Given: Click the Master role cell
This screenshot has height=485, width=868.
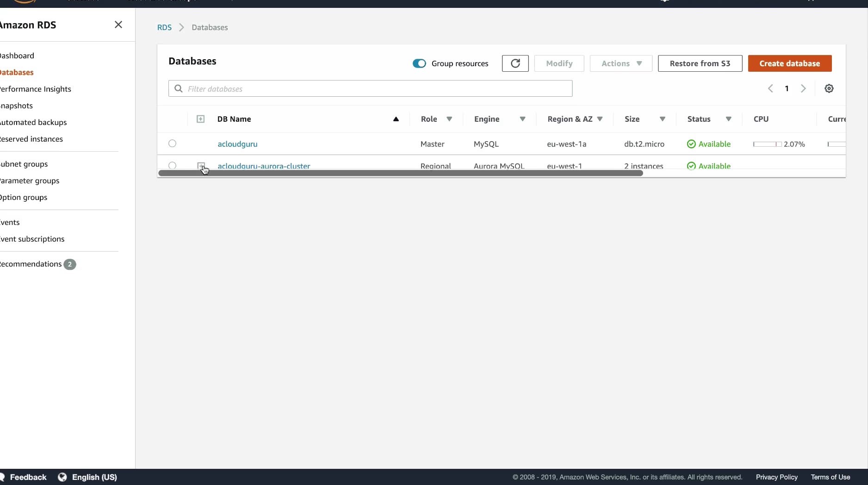Looking at the screenshot, I should click(x=432, y=144).
